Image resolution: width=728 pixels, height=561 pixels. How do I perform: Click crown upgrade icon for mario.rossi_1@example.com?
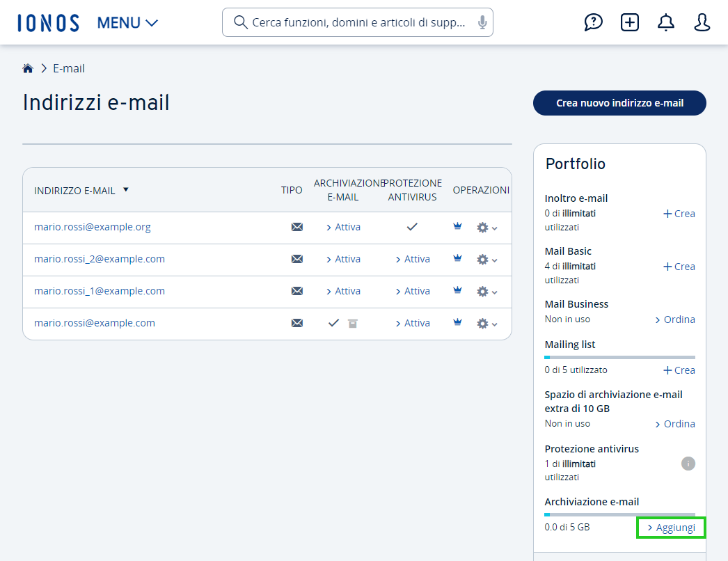[458, 290]
